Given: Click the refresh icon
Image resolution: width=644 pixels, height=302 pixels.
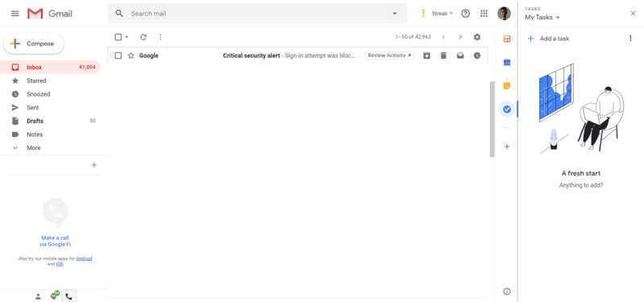Looking at the screenshot, I should [143, 37].
